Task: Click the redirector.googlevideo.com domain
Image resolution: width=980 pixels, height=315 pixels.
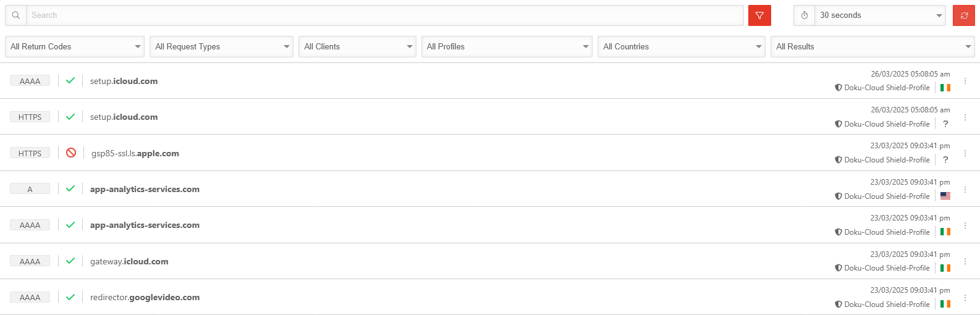Action: coord(145,297)
